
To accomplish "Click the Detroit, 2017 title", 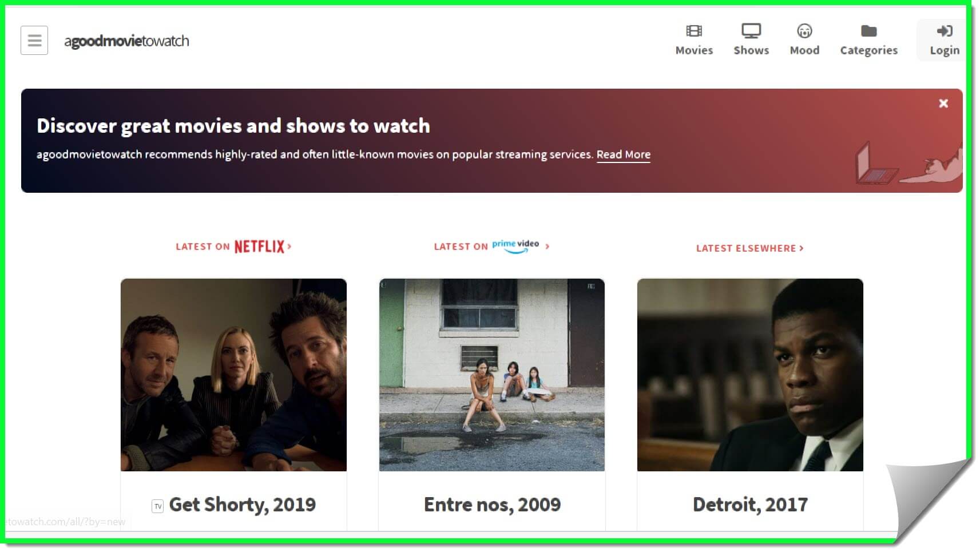I will coord(750,505).
